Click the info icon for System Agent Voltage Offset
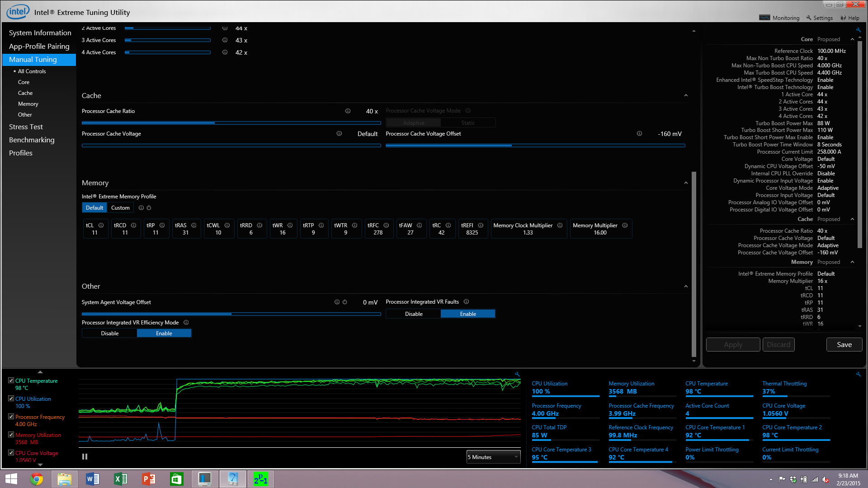Viewport: 868px width, 488px height. 337,302
